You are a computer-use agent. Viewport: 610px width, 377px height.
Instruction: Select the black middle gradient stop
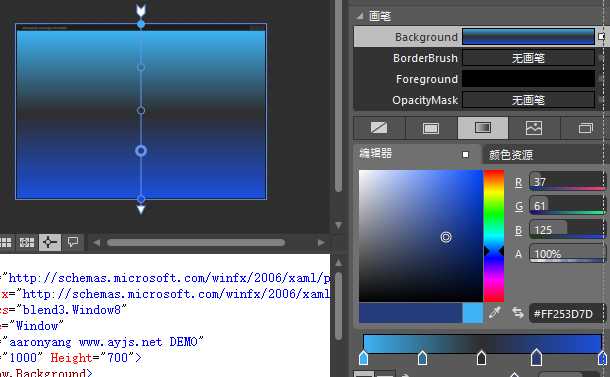click(481, 358)
